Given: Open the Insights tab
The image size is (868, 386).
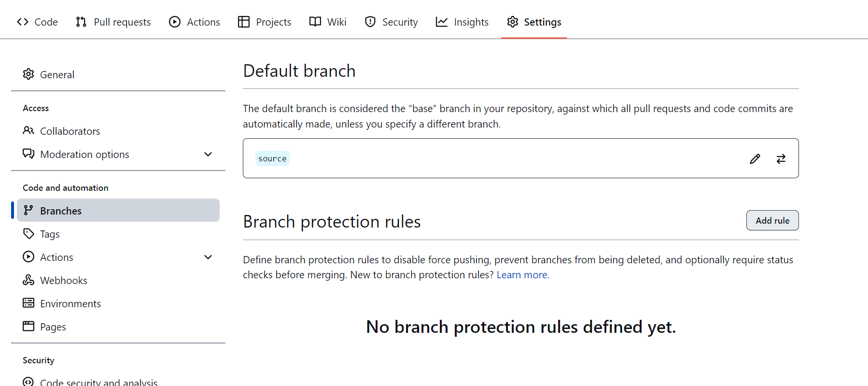Looking at the screenshot, I should (462, 22).
